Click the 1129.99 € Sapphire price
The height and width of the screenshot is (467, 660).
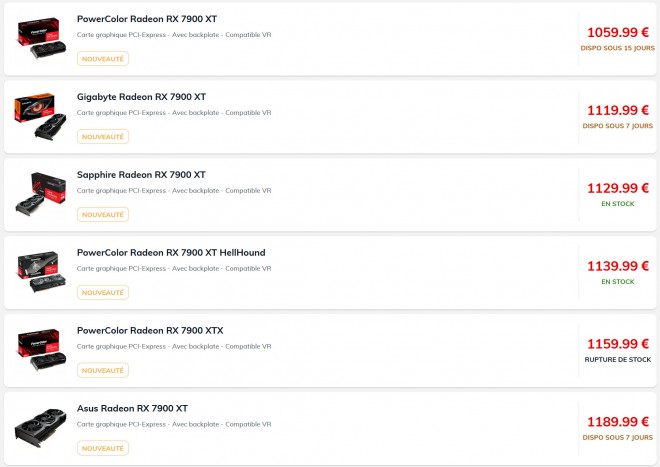(618, 188)
